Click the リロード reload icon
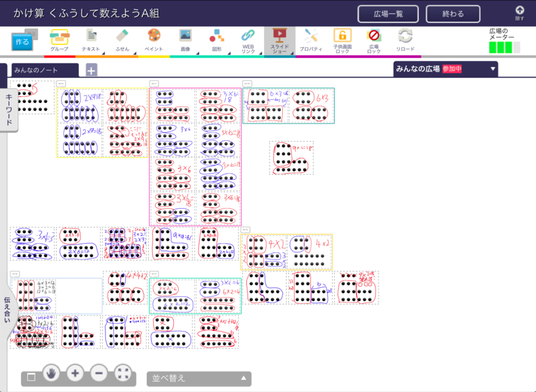The height and width of the screenshot is (392, 536). tap(405, 40)
